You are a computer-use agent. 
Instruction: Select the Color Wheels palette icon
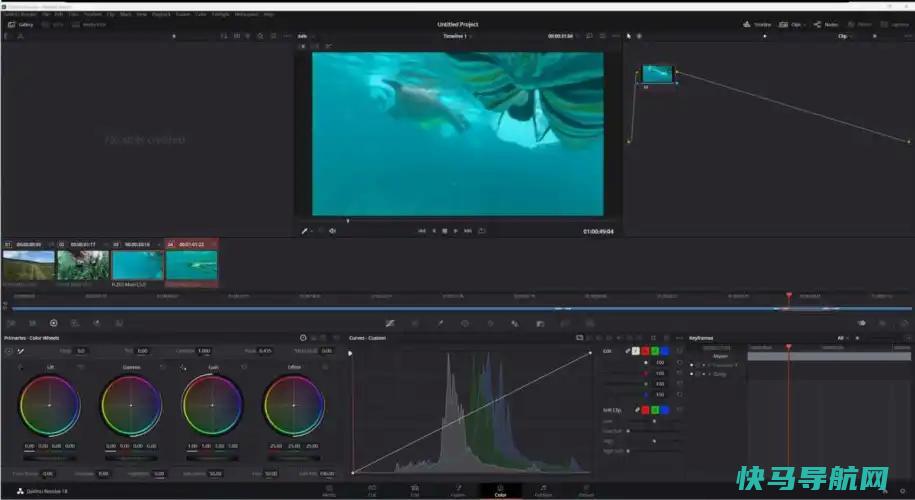click(x=54, y=323)
